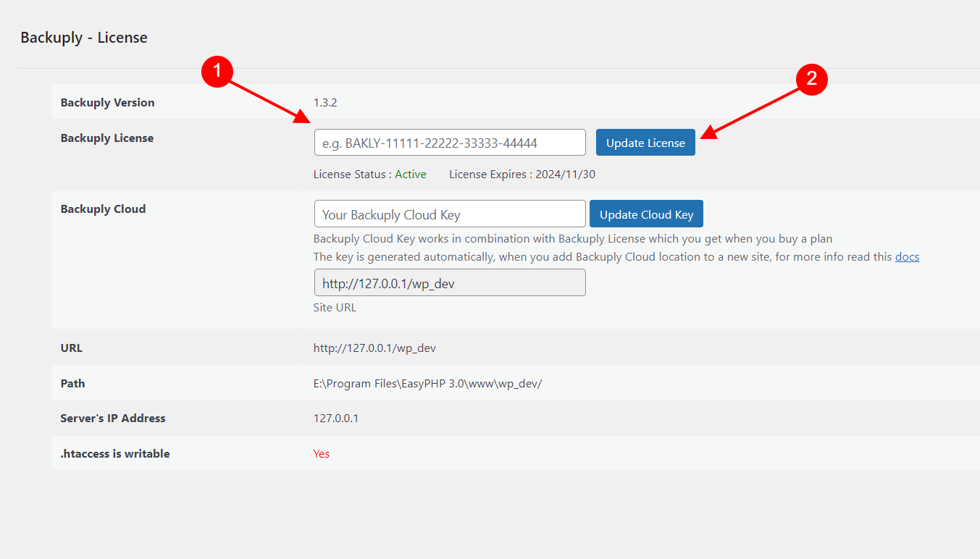Click inside the Backuply Cloud Key field
Image resolution: width=980 pixels, height=559 pixels.
click(449, 214)
